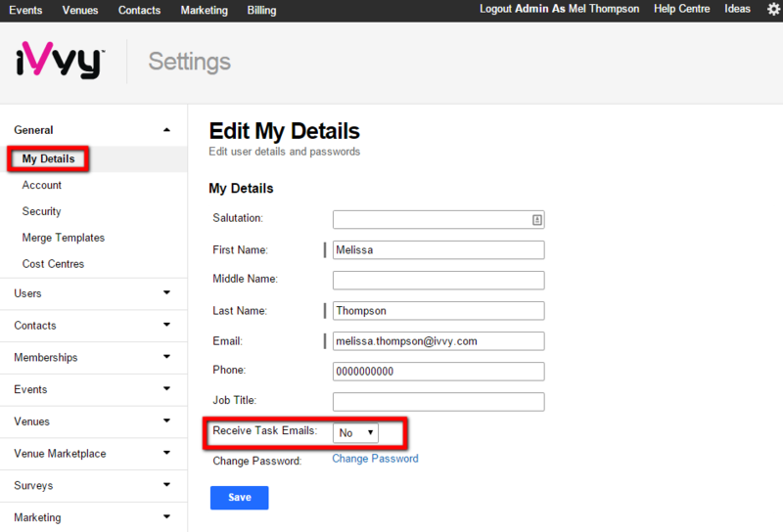Select Security in the sidebar
The width and height of the screenshot is (783, 532).
41,211
